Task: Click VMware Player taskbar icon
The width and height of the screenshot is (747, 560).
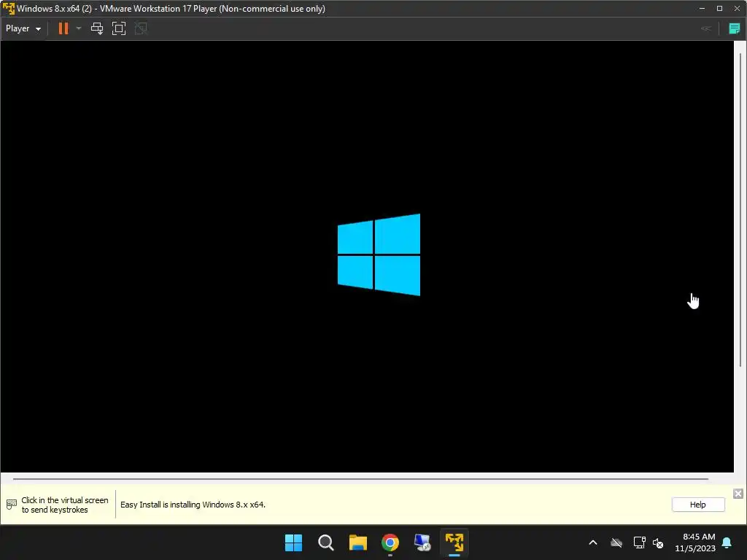Action: [x=454, y=542]
